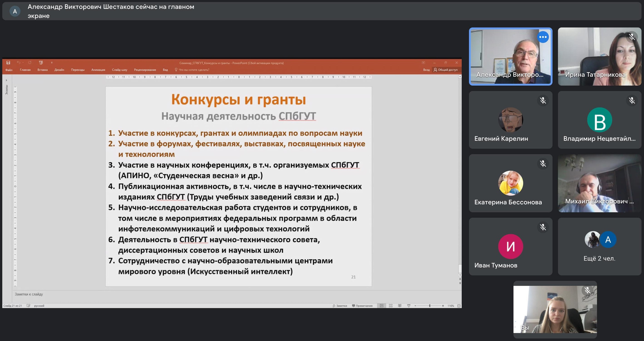Viewport: 644px width, 341px height.
Task: Switch to the Слайд-шоу tab
Action: pyautogui.click(x=119, y=70)
